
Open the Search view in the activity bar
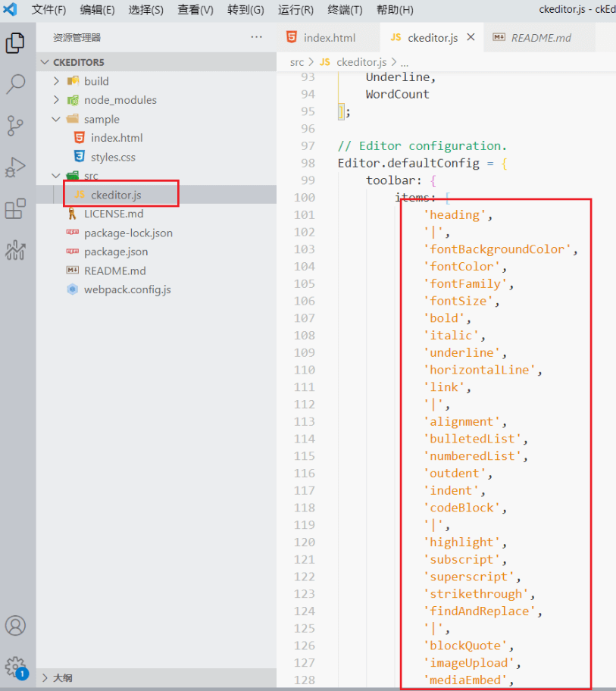pyautogui.click(x=16, y=84)
